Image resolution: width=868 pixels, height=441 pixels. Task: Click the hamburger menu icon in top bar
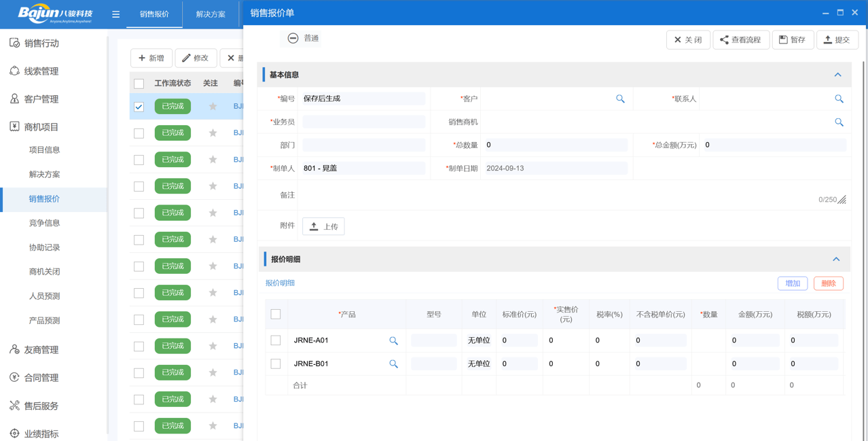click(116, 13)
